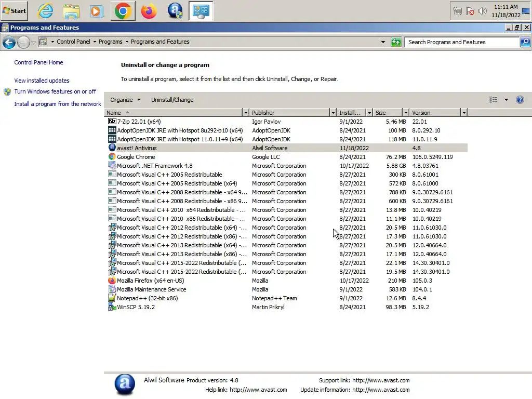Click the clock showing 11:11 AM
Viewport: 532px width, 399px height.
click(x=506, y=7)
